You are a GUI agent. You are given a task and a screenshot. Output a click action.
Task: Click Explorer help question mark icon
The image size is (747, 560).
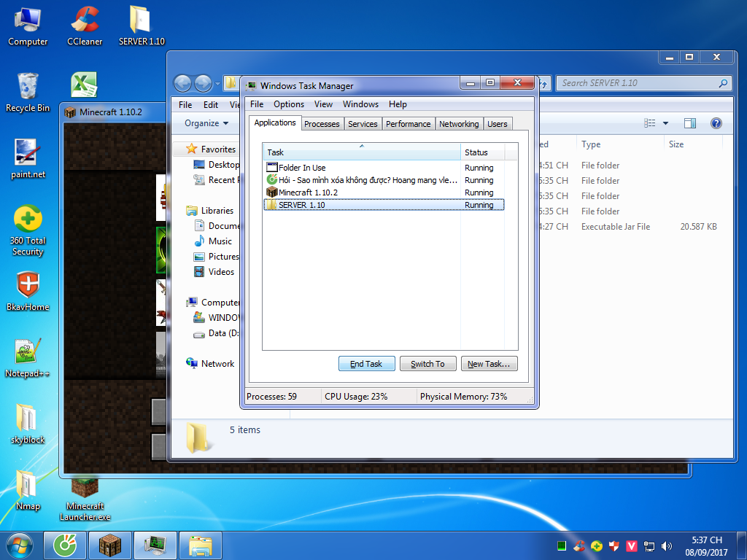[716, 123]
